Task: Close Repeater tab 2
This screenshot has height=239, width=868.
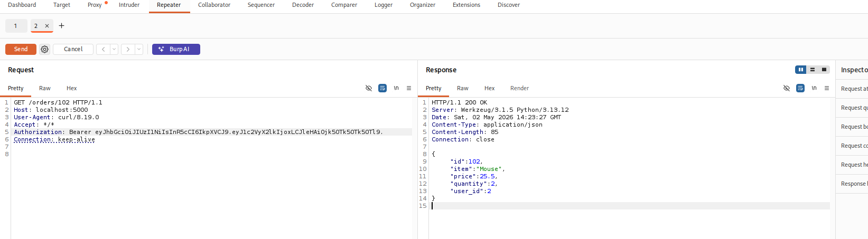Action: pos(47,26)
